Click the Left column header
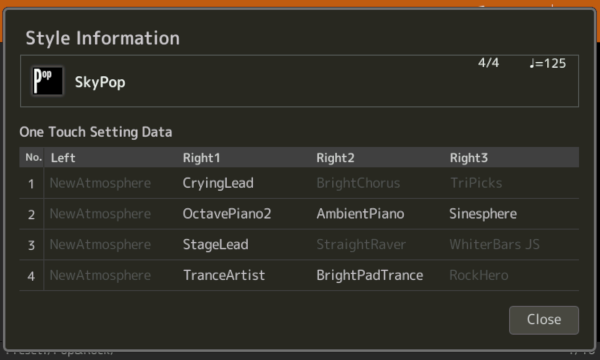The width and height of the screenshot is (600, 360). [x=63, y=158]
